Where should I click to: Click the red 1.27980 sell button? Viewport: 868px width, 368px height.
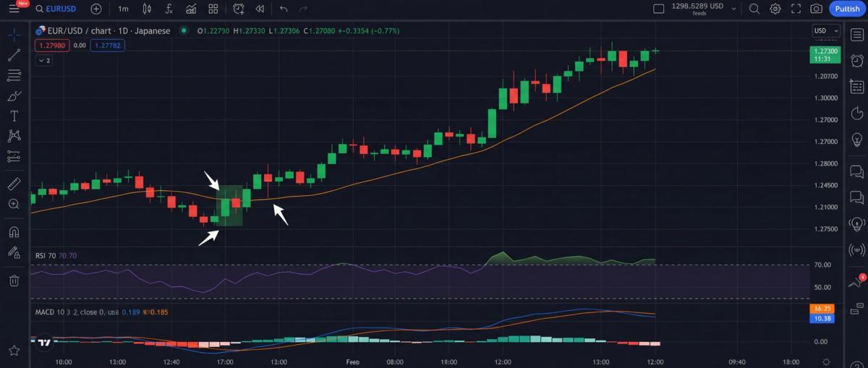click(x=52, y=46)
